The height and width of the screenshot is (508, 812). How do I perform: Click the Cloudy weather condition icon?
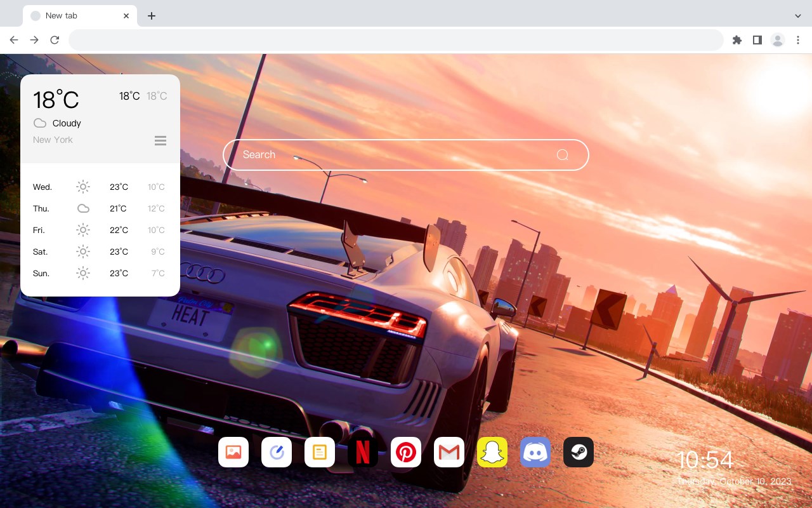coord(39,123)
